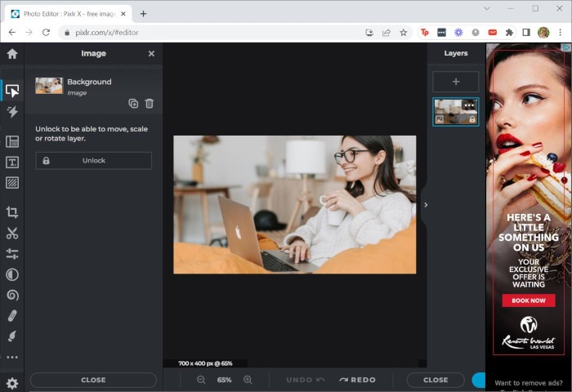The width and height of the screenshot is (572, 392).
Task: Select the Draw brush tool
Action: pyautogui.click(x=12, y=336)
